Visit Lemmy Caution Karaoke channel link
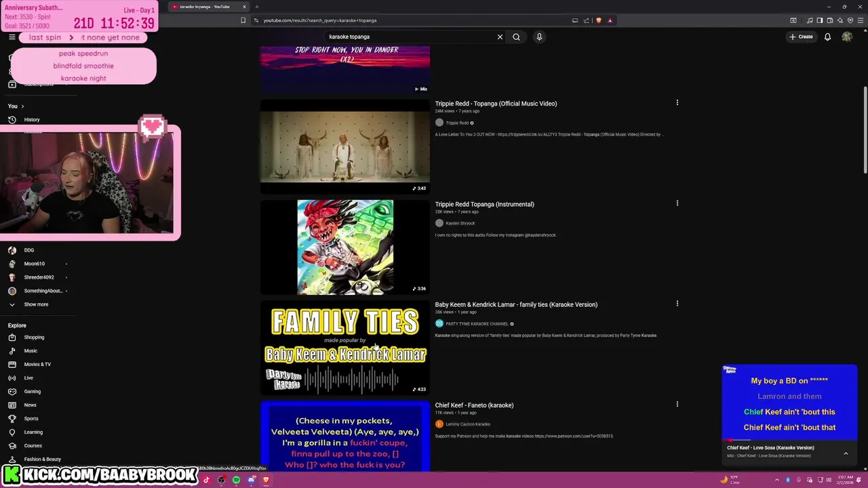The image size is (868, 488). pos(468,424)
